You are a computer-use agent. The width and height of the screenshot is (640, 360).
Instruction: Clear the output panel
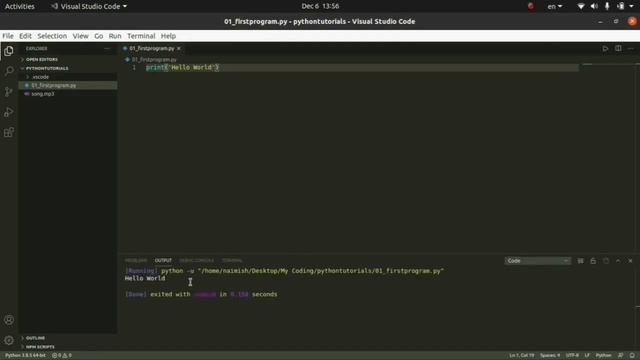click(580, 261)
